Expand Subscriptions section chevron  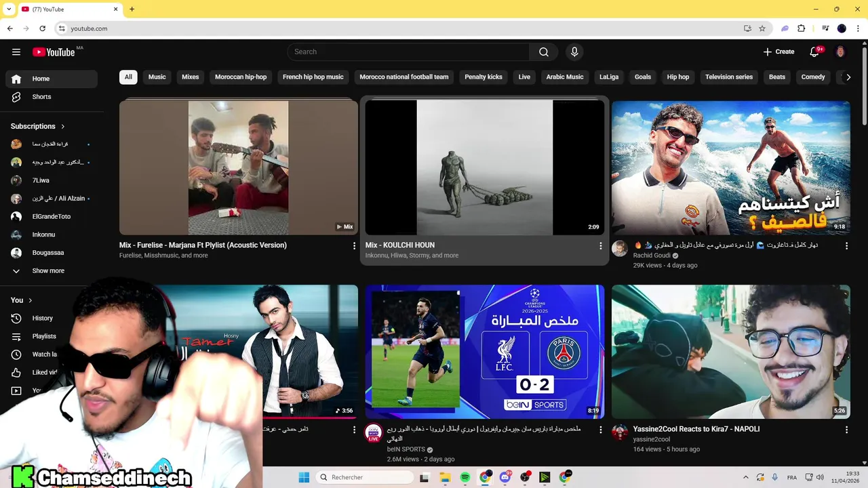(63, 126)
